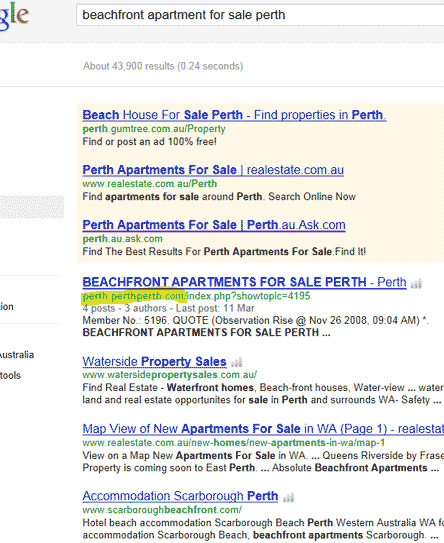The width and height of the screenshot is (444, 543).
Task: Open the 'Beach House For Sale Perth' ad link
Action: [234, 115]
